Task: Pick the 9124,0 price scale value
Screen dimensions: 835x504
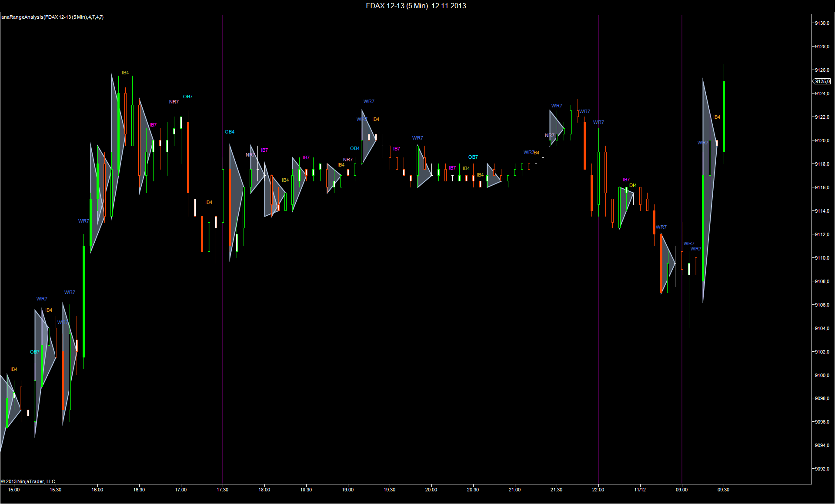Action: coord(822,93)
